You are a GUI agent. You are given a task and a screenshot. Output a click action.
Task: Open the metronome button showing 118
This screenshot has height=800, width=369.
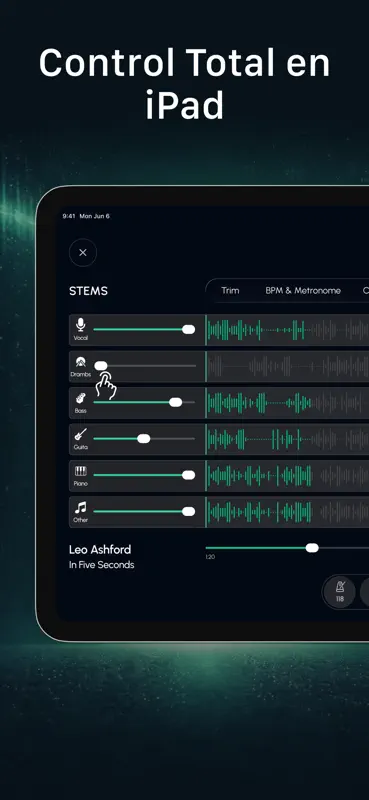point(339,592)
